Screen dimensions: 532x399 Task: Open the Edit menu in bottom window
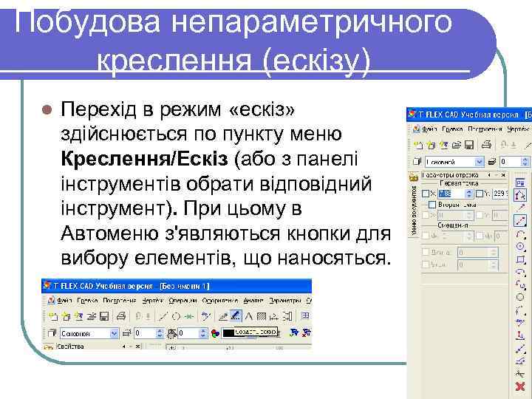pos(87,301)
